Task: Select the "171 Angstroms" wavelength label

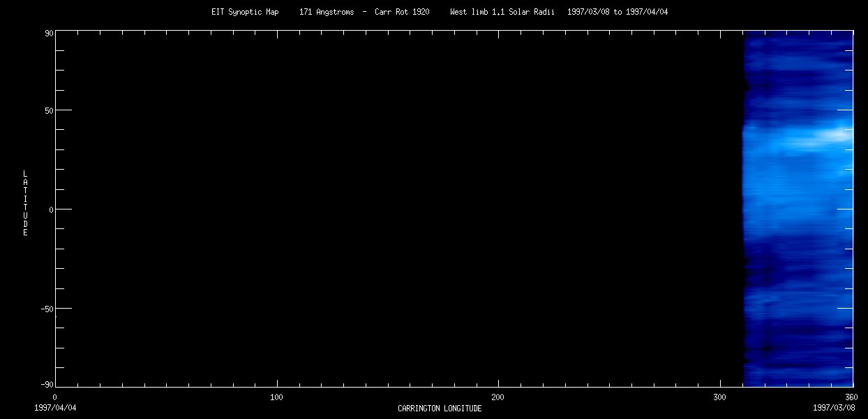Action: (x=326, y=12)
